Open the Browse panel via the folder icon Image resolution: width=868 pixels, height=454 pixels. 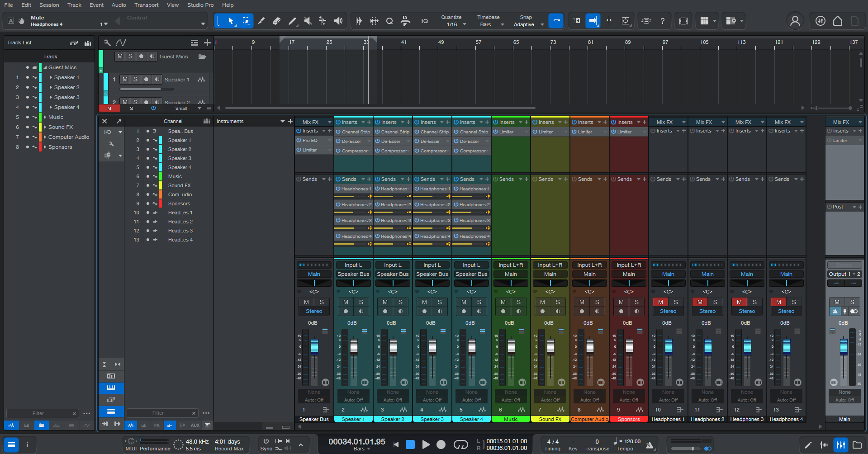[x=858, y=445]
